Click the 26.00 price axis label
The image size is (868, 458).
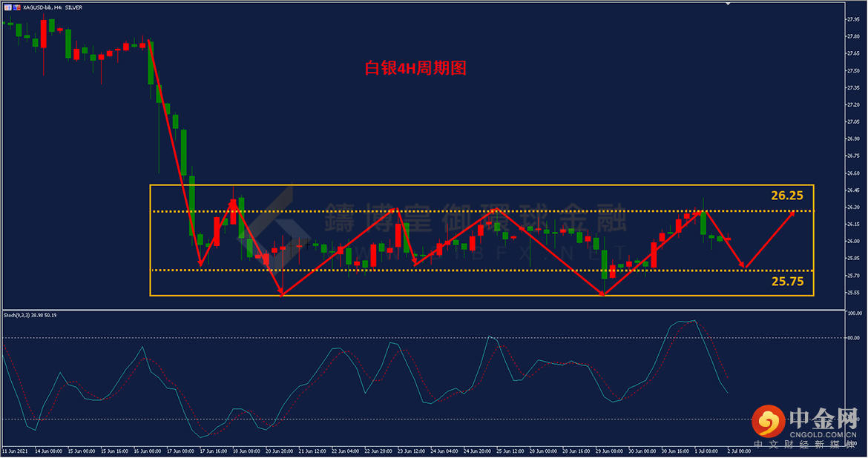pos(853,241)
